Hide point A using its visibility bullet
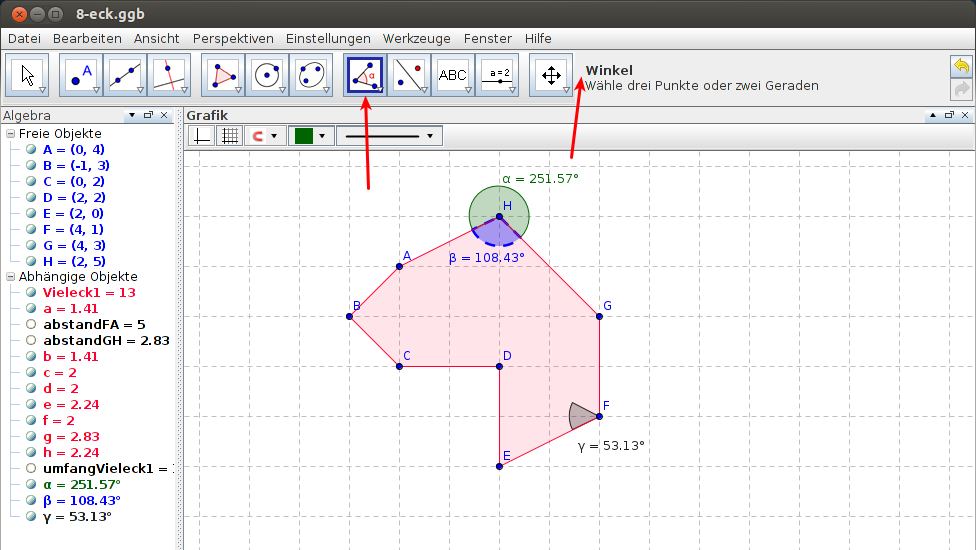The width and height of the screenshot is (976, 550). coord(31,149)
